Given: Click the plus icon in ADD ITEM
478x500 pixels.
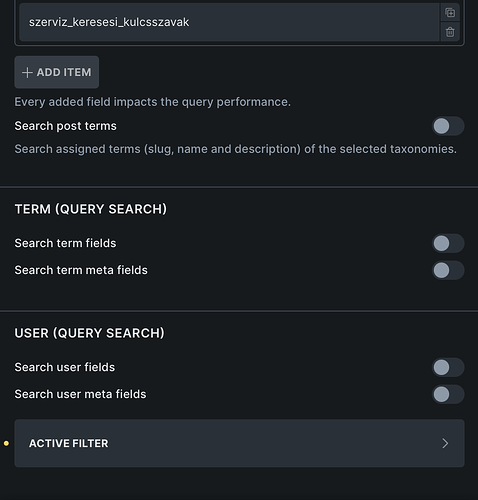Looking at the screenshot, I should [x=27, y=72].
